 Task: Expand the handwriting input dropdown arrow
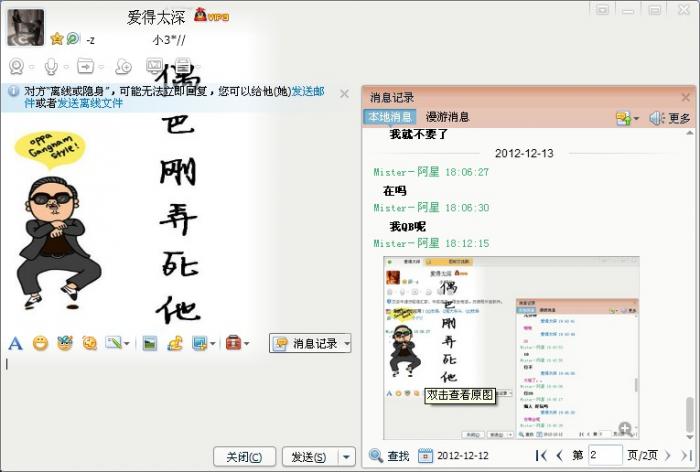[126, 344]
